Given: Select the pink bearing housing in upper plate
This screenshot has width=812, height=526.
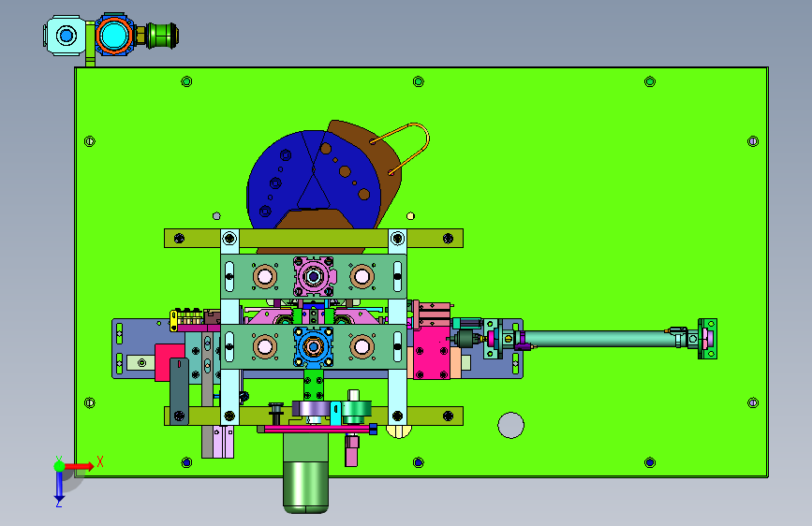Looking at the screenshot, I should [x=313, y=276].
